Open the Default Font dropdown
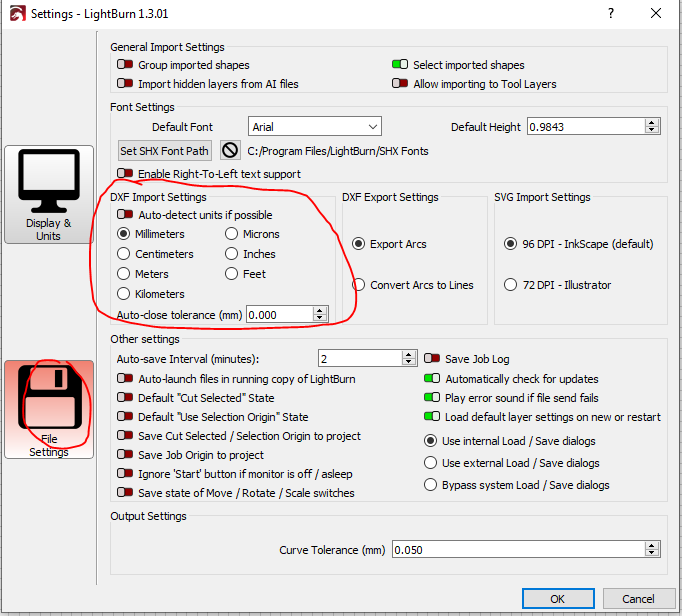 coord(315,127)
